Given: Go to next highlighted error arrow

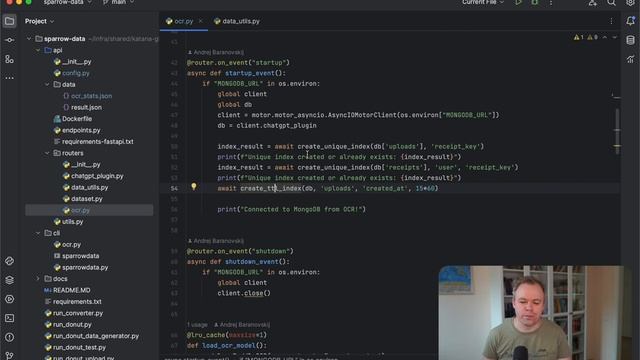Looking at the screenshot, I should pos(615,37).
